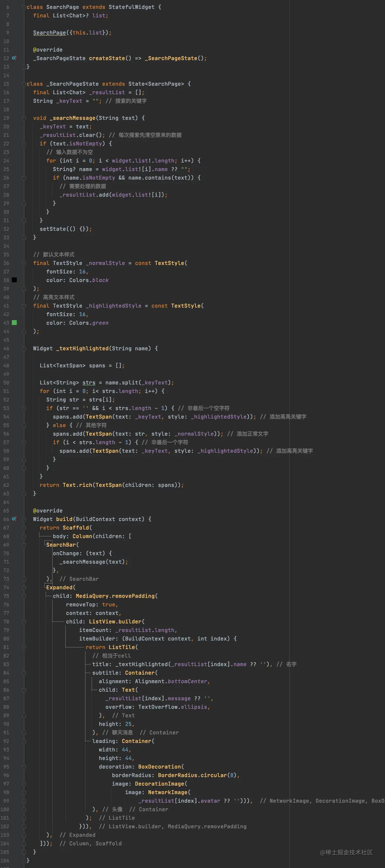385x868 pixels.
Task: Fold the _textHighlighted method
Action: pyautogui.click(x=24, y=348)
